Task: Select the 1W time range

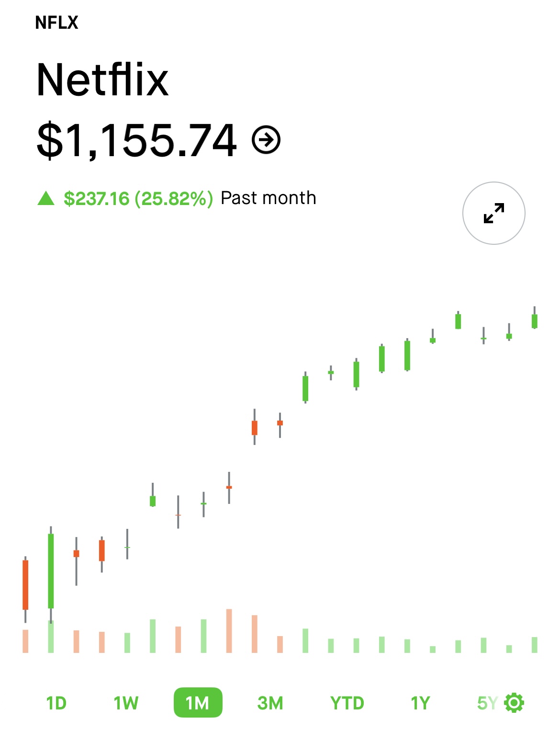Action: coord(126,703)
